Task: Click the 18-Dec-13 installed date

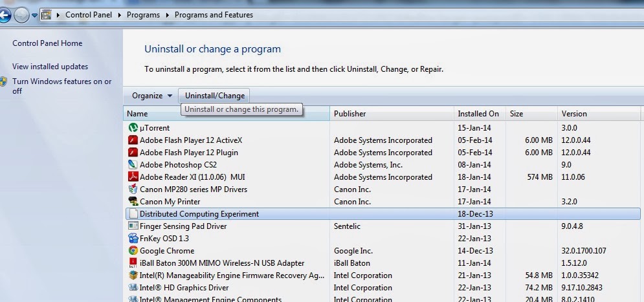Action: pyautogui.click(x=475, y=214)
